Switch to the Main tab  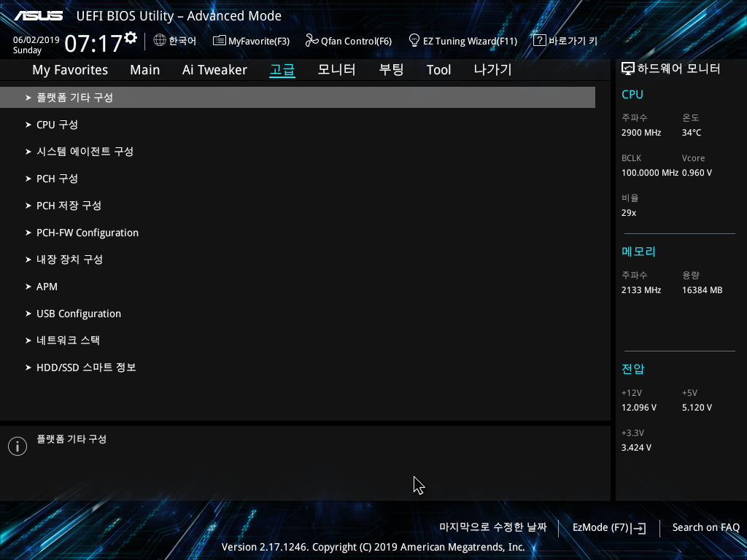145,70
